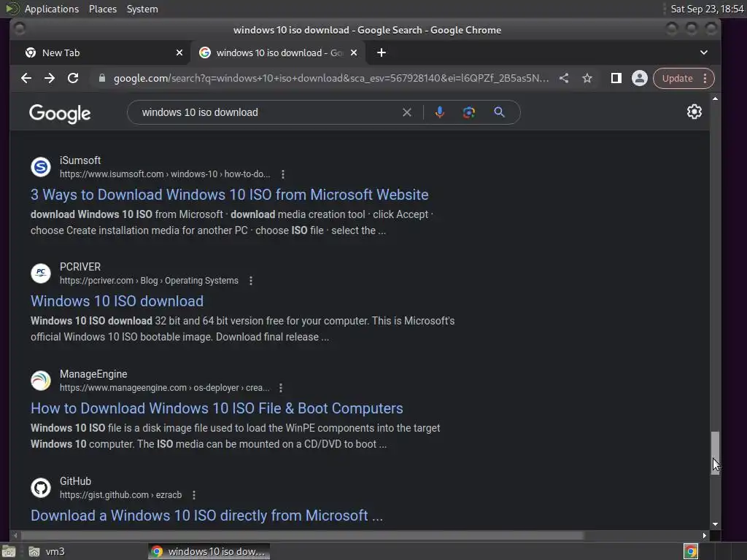Viewport: 747px width, 560px height.
Task: Open the iSumsoft result options menu
Action: (283, 174)
